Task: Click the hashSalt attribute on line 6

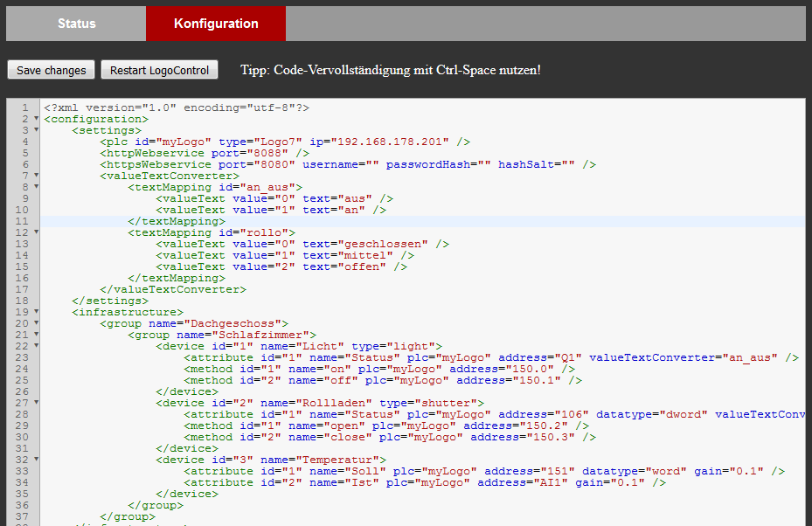Action: pyautogui.click(x=537, y=164)
